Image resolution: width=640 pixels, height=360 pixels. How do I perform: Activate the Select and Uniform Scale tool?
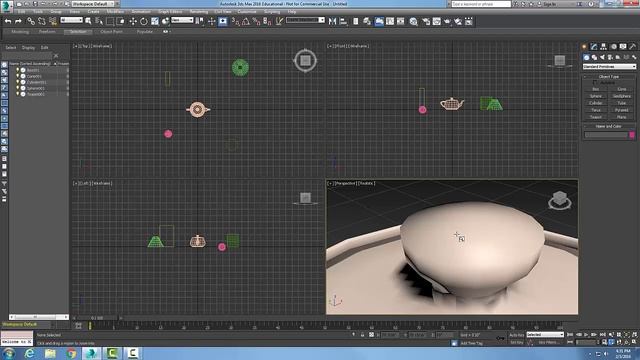155,21
